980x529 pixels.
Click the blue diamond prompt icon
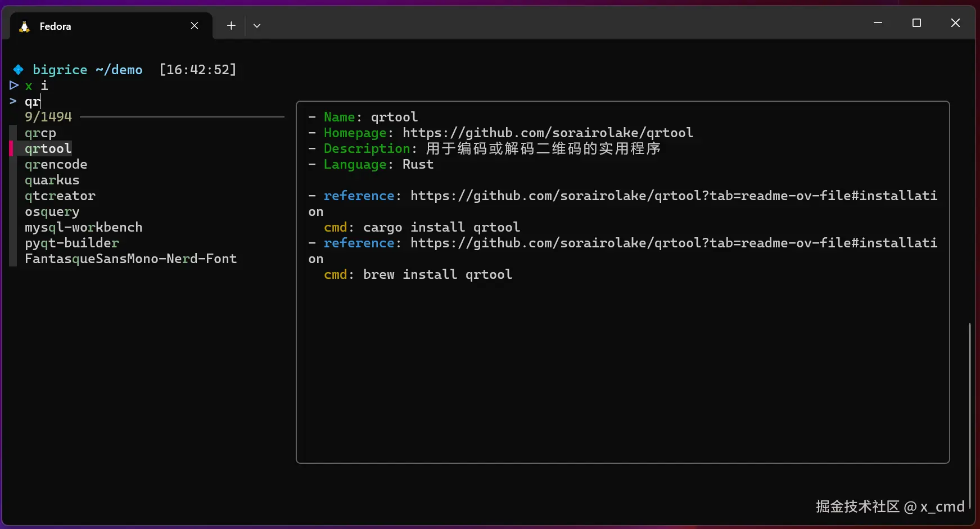click(18, 70)
